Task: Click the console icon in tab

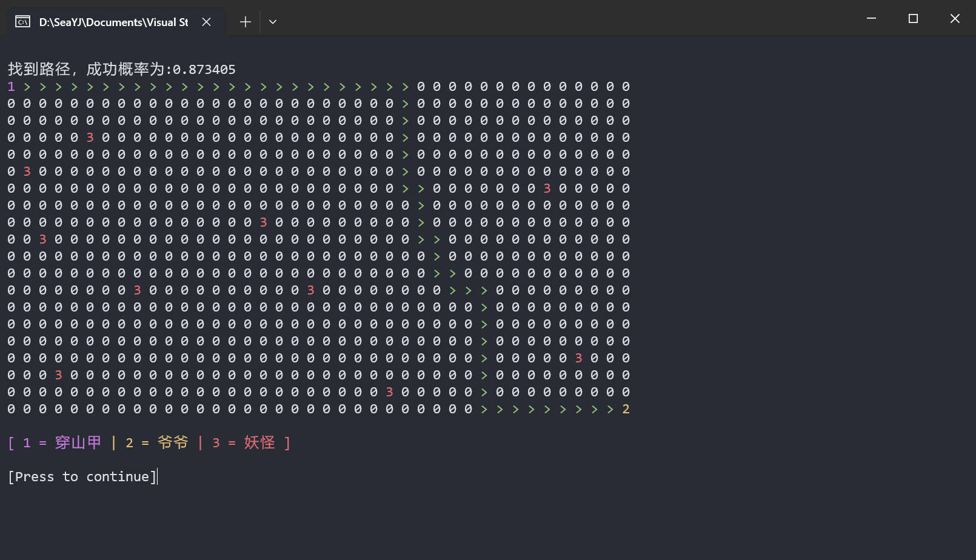Action: [22, 22]
